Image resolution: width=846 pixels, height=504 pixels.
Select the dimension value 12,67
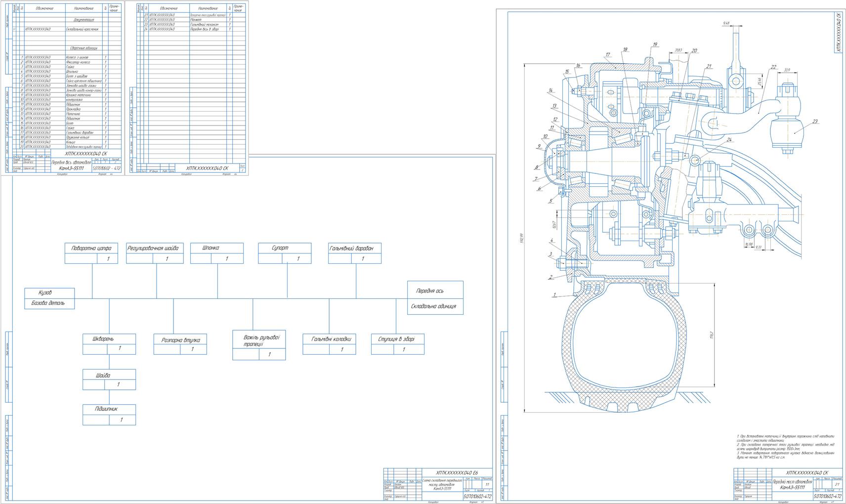(554, 225)
